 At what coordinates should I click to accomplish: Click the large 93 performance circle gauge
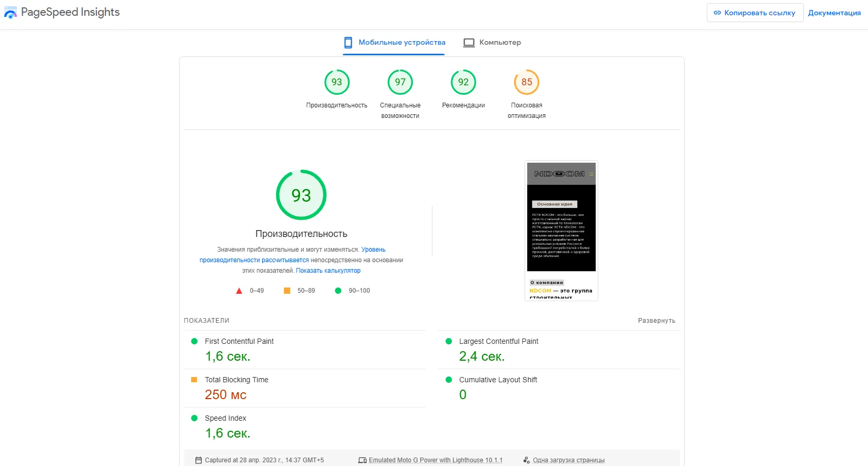[301, 195]
